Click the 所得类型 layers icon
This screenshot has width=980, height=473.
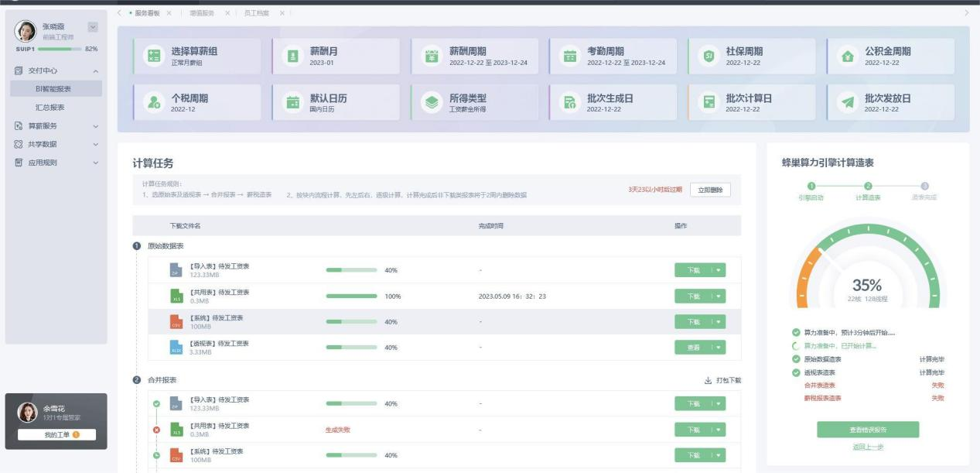pyautogui.click(x=432, y=102)
